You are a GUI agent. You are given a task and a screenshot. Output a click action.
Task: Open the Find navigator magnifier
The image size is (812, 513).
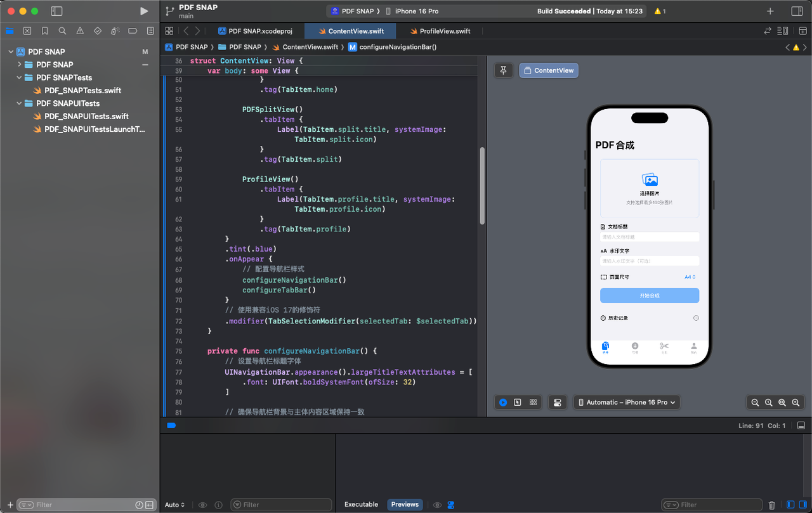click(x=62, y=30)
